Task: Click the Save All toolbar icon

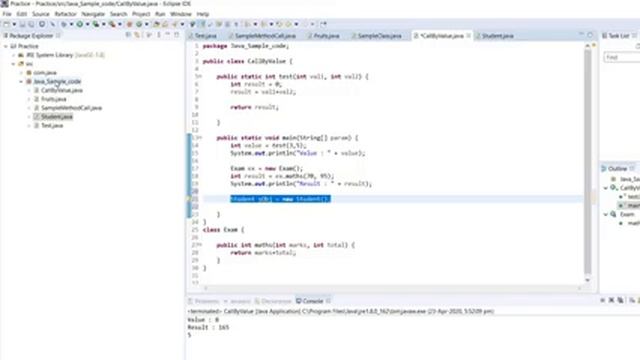Action: tap(31, 24)
